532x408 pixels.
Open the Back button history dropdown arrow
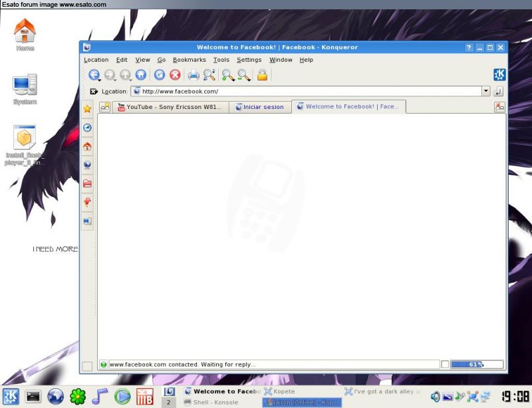click(x=99, y=80)
